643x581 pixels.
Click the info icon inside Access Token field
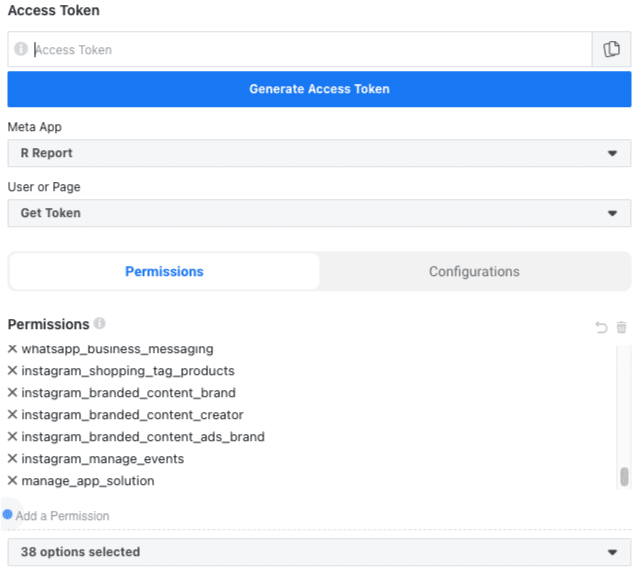click(21, 49)
